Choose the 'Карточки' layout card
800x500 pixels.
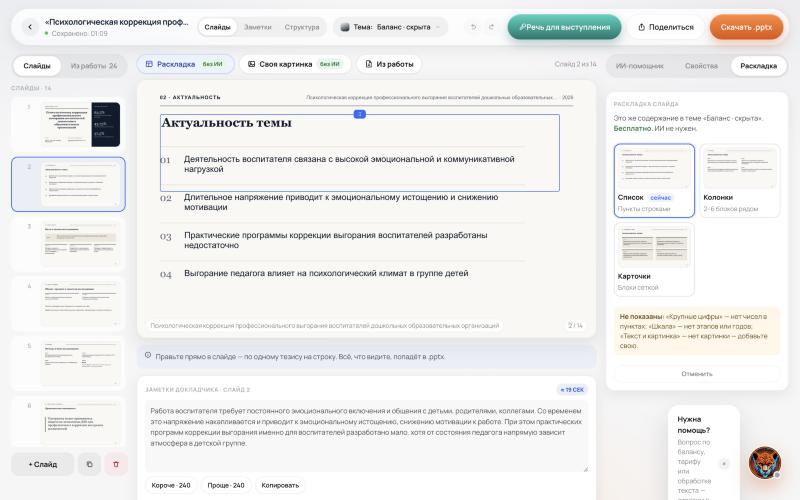(654, 260)
